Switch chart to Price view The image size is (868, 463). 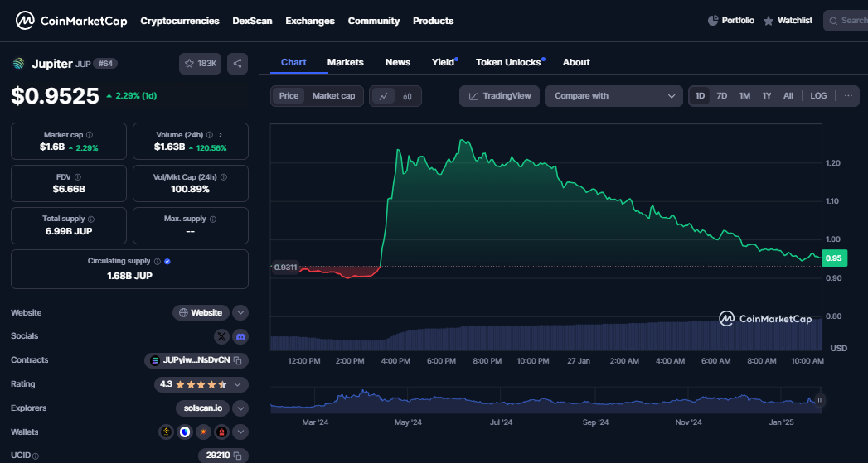289,96
